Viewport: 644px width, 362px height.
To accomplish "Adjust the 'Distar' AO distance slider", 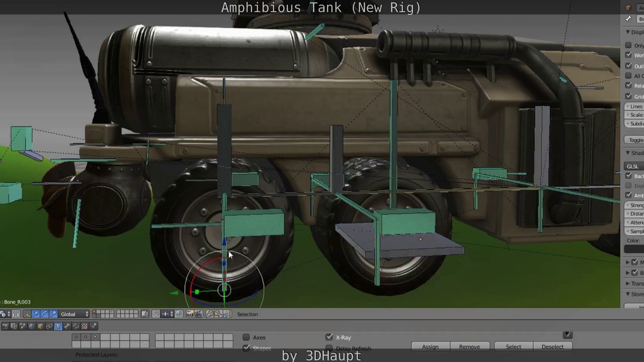I will tap(634, 214).
